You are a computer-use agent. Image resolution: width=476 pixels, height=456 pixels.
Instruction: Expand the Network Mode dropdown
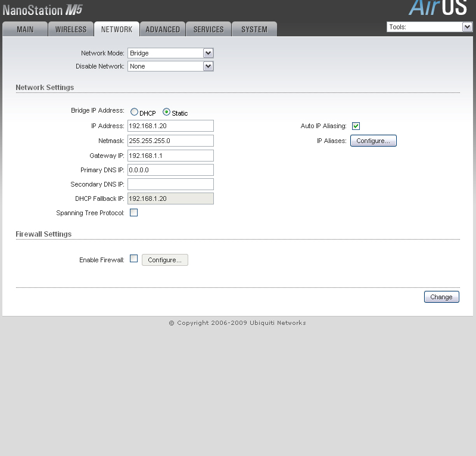[170, 53]
